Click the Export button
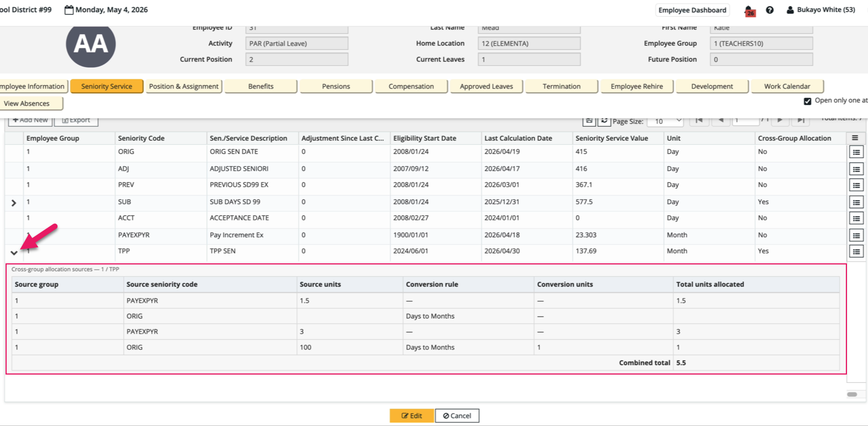 click(x=76, y=120)
